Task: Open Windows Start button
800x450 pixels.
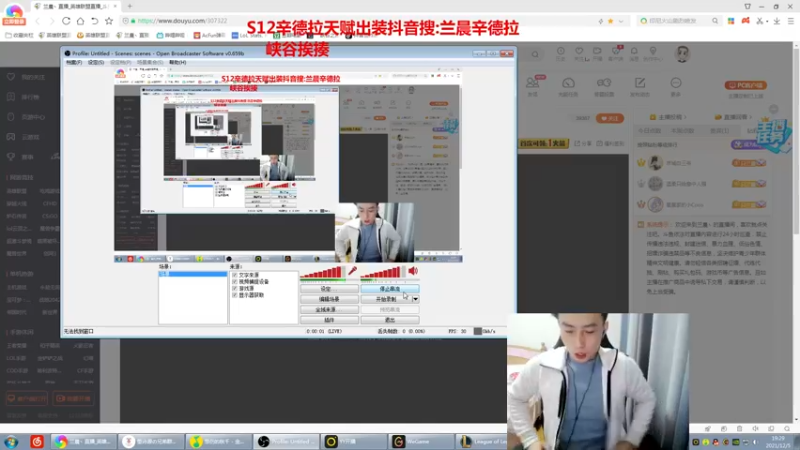Action: pos(11,441)
